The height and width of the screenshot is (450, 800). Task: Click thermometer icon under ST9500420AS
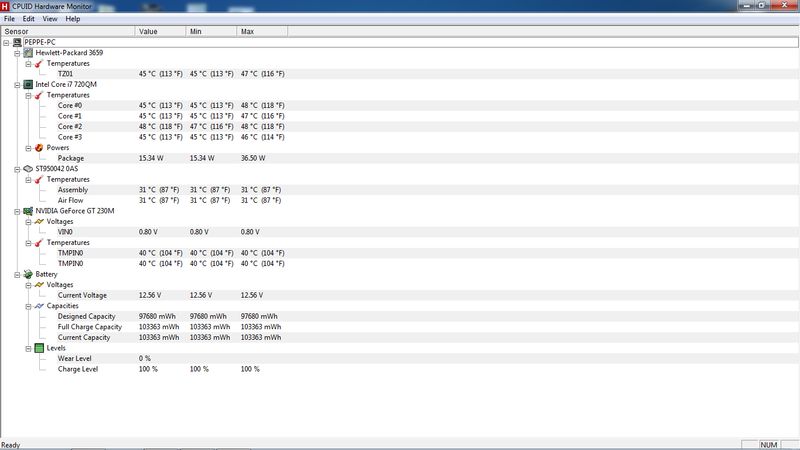[39, 179]
